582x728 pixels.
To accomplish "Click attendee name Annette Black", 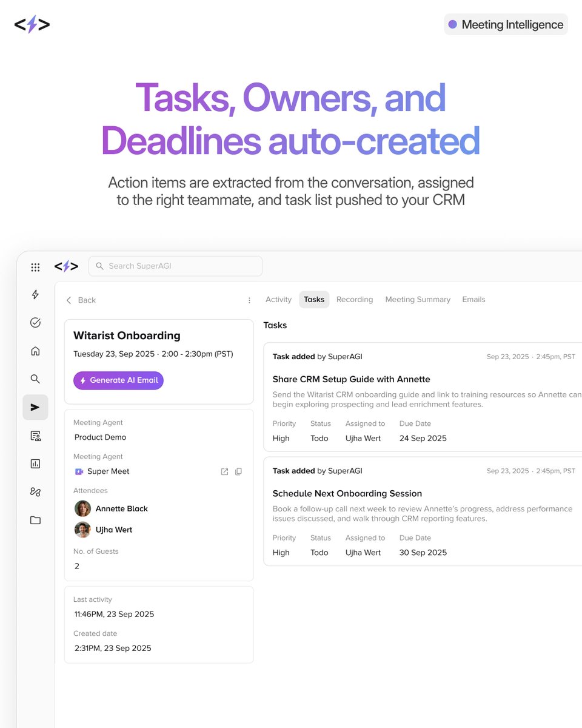I will (121, 509).
